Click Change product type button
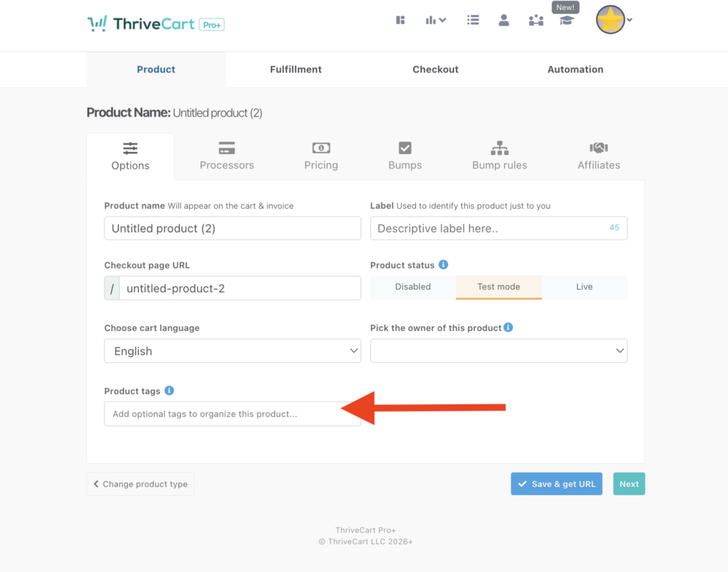728x572 pixels. [141, 484]
